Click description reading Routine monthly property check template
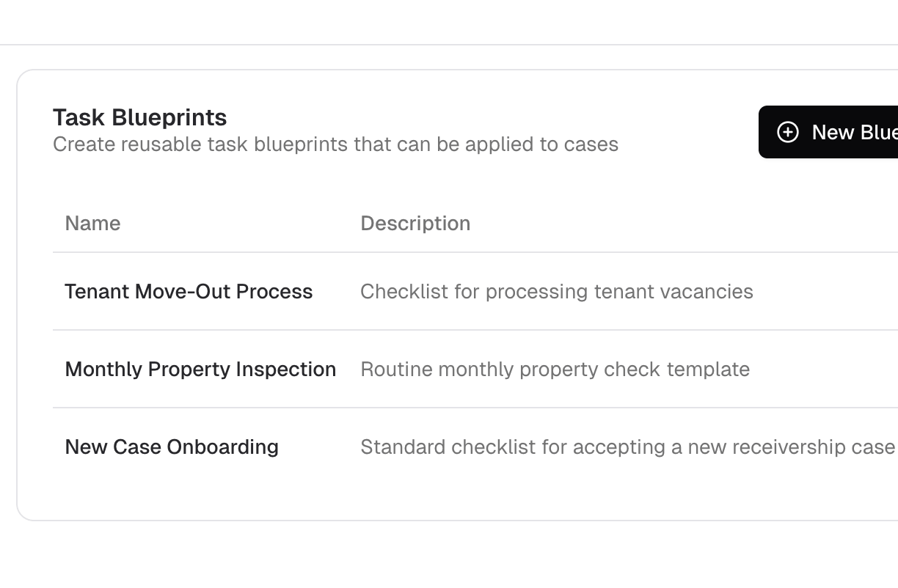Screen dimensions: 898x588 coord(555,369)
